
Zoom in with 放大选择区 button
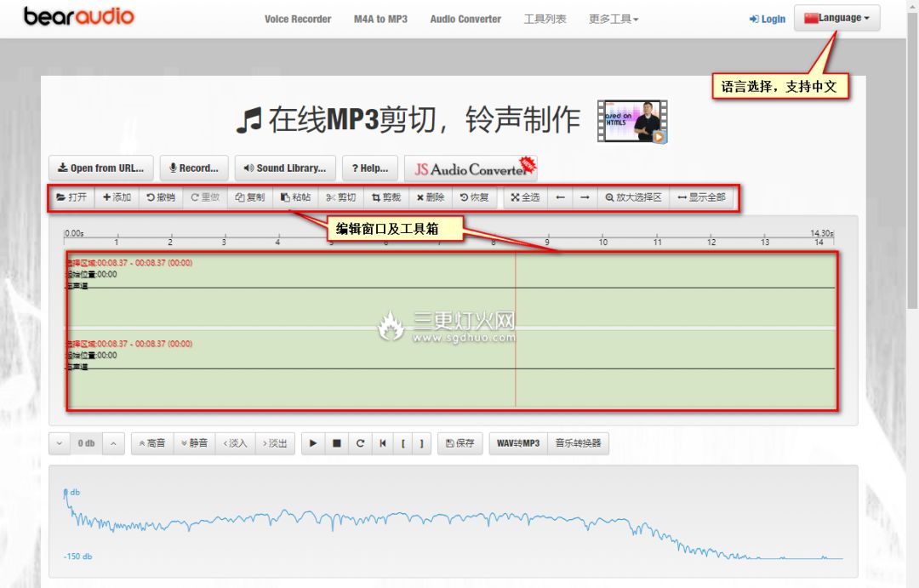633,197
